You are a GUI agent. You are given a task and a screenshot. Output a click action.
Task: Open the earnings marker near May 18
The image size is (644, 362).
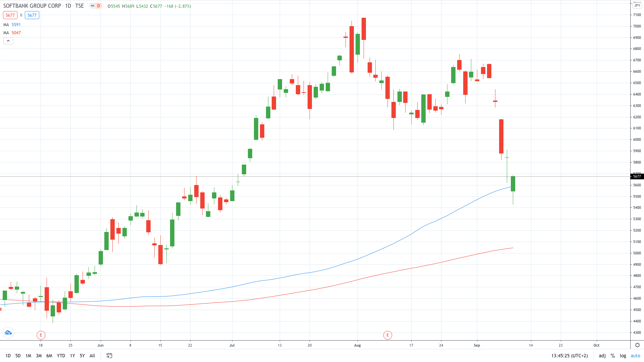tap(41, 335)
